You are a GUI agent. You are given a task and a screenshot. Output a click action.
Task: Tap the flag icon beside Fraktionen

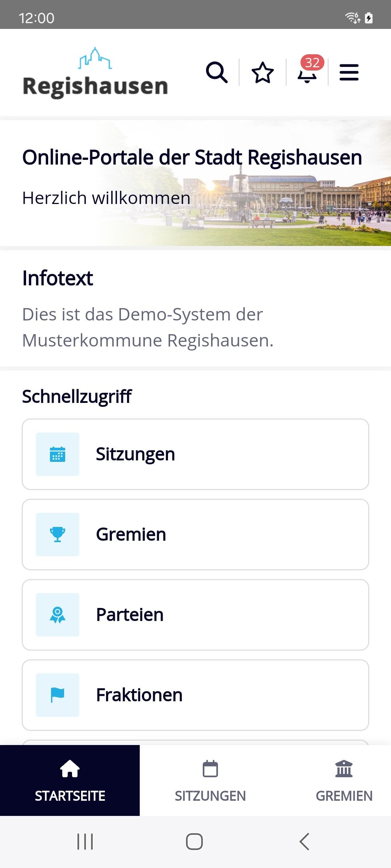coord(58,695)
